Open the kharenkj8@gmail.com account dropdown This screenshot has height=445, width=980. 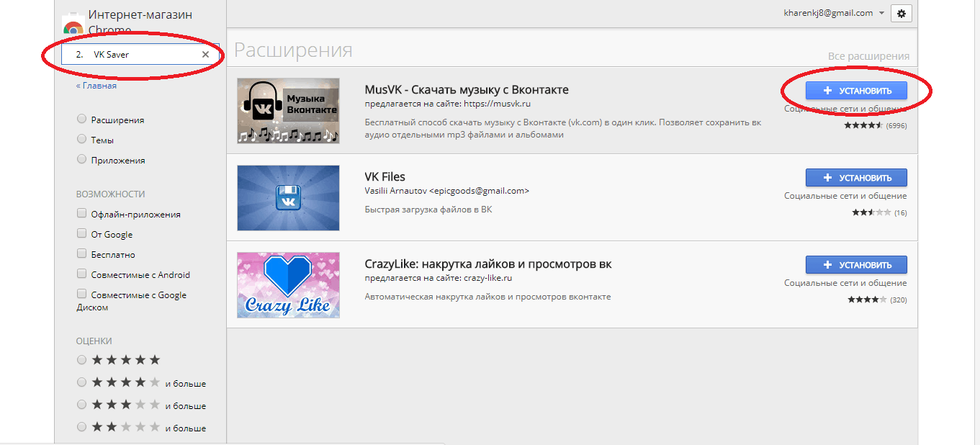pyautogui.click(x=835, y=13)
